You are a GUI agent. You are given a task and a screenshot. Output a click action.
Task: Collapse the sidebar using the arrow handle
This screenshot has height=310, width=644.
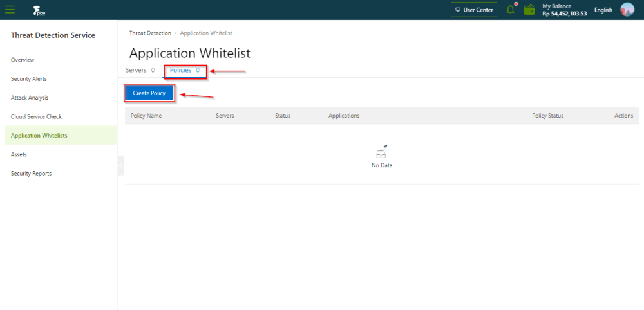point(121,165)
